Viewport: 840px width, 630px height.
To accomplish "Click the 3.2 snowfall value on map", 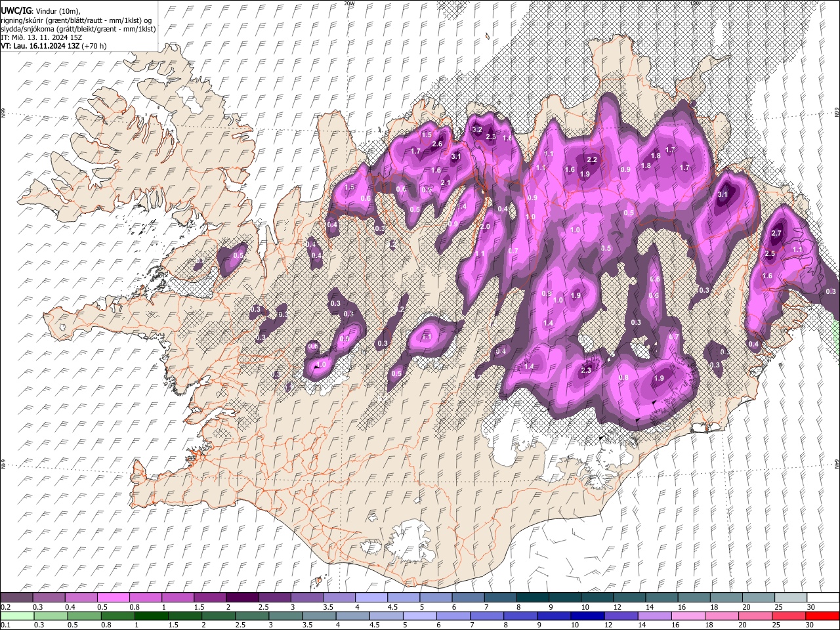I will pos(477,129).
